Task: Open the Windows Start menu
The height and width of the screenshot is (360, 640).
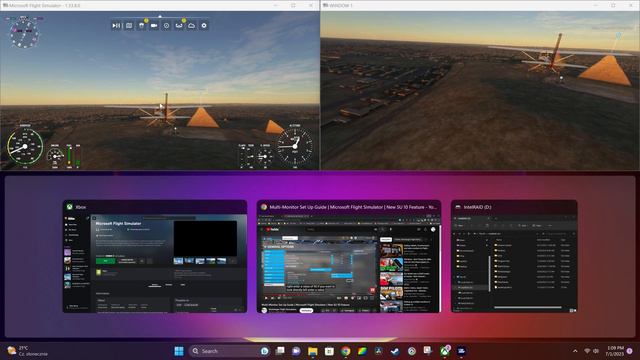Action: (179, 351)
